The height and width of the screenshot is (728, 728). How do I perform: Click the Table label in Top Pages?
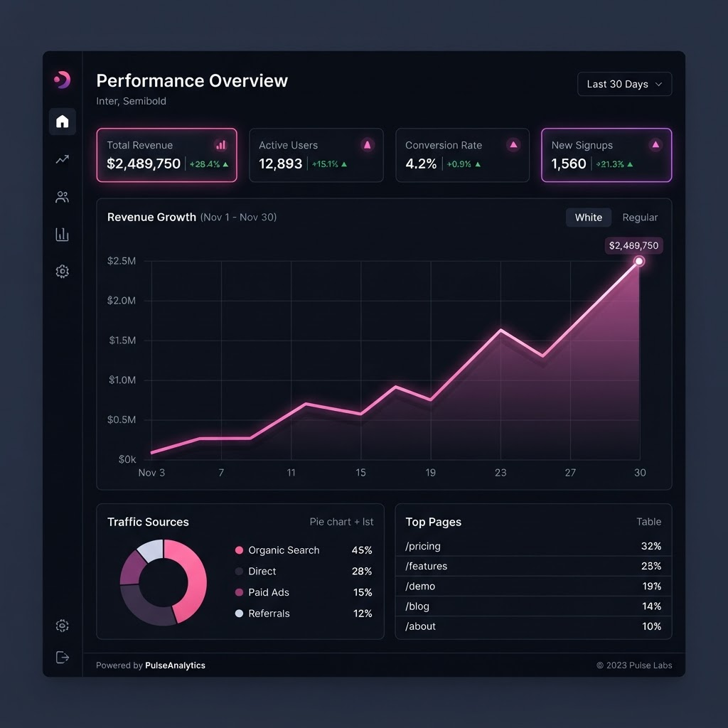[648, 522]
